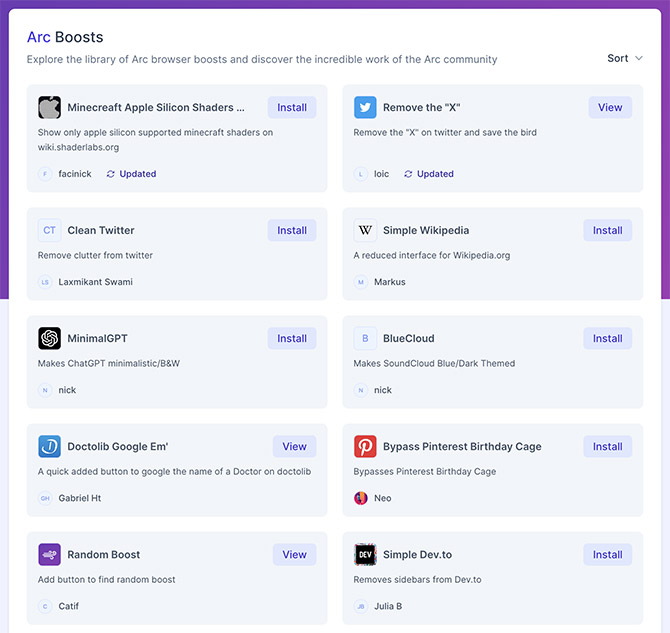The height and width of the screenshot is (633, 670).
Task: Click the CT icon of Clean Twitter
Action: click(x=49, y=230)
